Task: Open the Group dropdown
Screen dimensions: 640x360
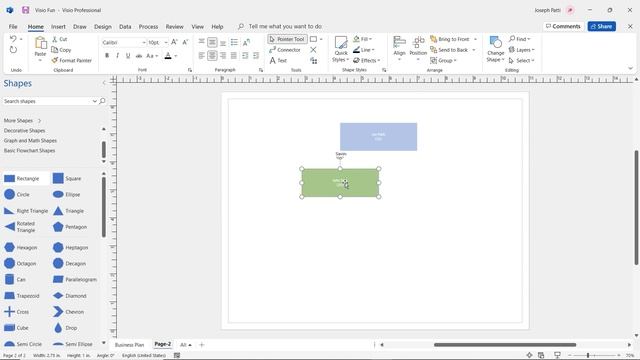Action: [443, 60]
